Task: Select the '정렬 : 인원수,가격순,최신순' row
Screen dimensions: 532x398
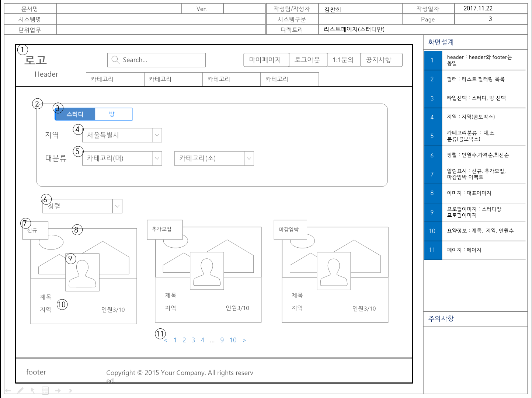Action: click(475, 155)
